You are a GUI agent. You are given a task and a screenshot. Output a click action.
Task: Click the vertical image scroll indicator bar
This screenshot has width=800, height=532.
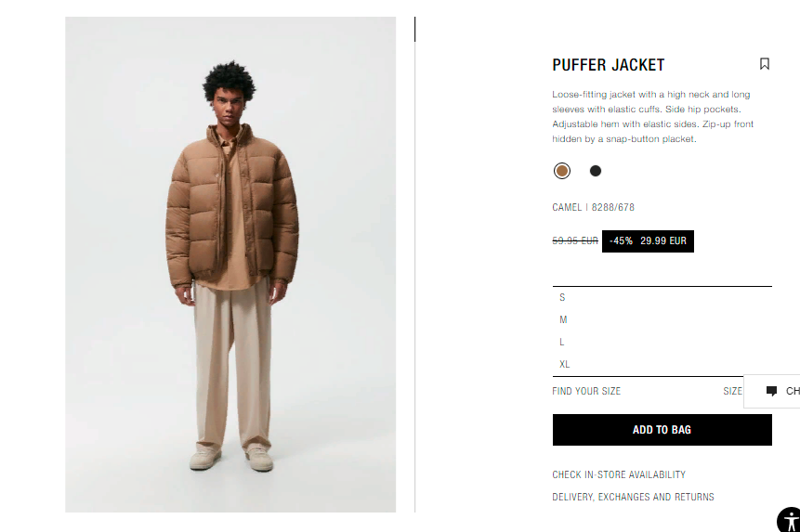[x=414, y=29]
